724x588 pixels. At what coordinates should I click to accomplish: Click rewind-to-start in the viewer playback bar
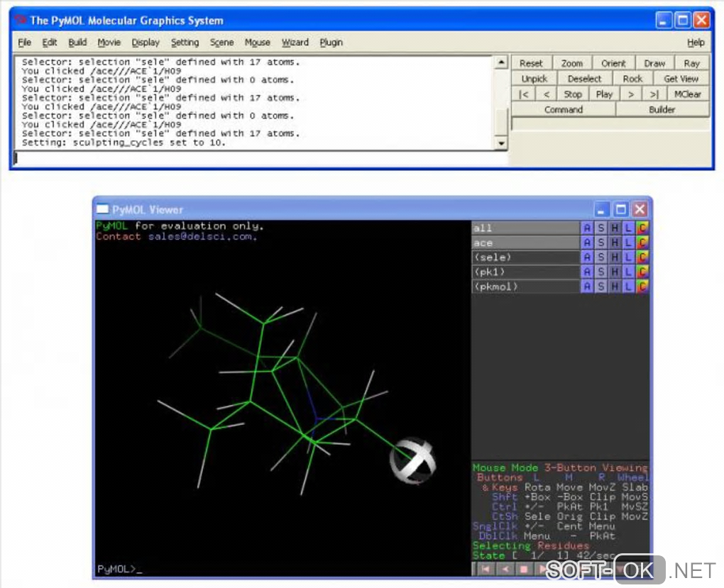pos(486,569)
